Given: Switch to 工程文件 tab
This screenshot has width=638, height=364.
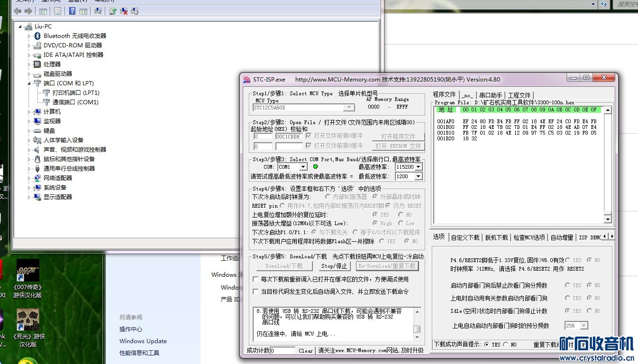Looking at the screenshot, I should [x=520, y=95].
